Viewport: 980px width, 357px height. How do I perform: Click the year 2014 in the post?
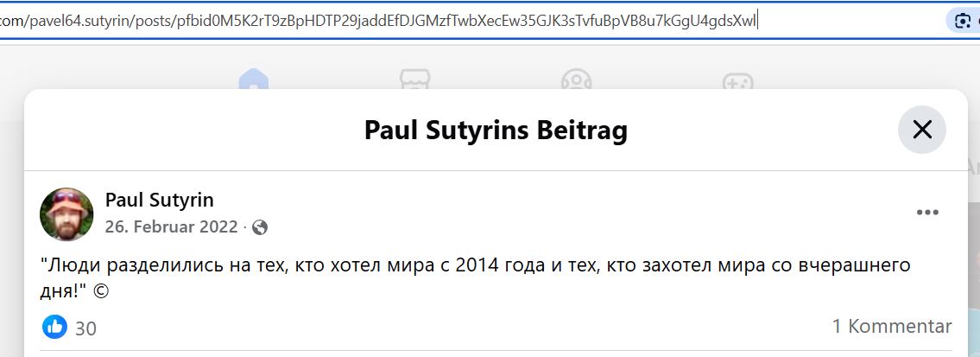point(477,265)
